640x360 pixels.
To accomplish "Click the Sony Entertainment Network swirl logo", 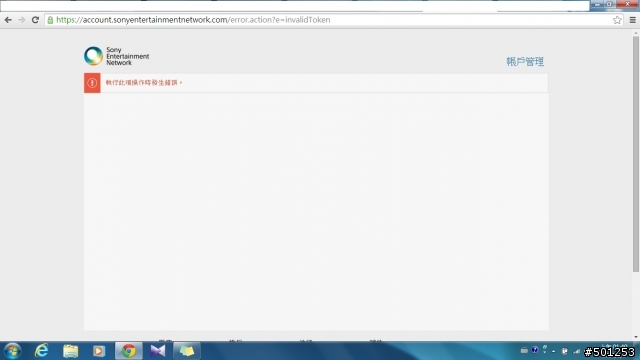I will click(93, 56).
